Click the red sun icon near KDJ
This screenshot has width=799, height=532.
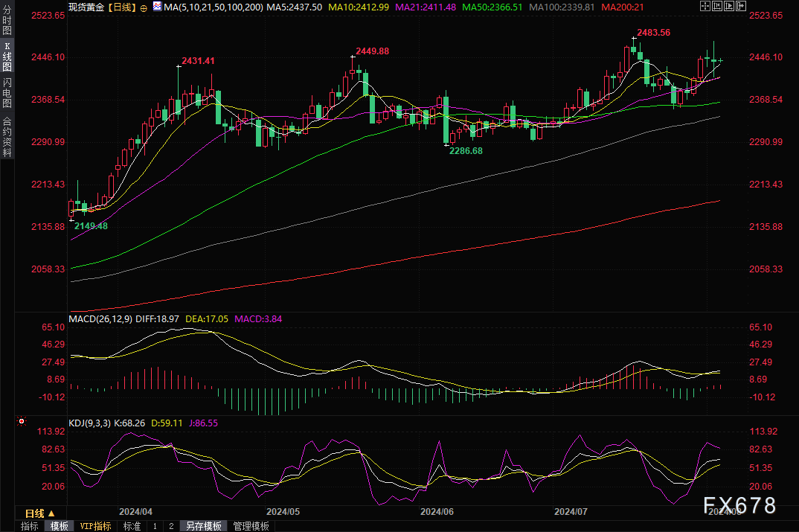pos(22,421)
